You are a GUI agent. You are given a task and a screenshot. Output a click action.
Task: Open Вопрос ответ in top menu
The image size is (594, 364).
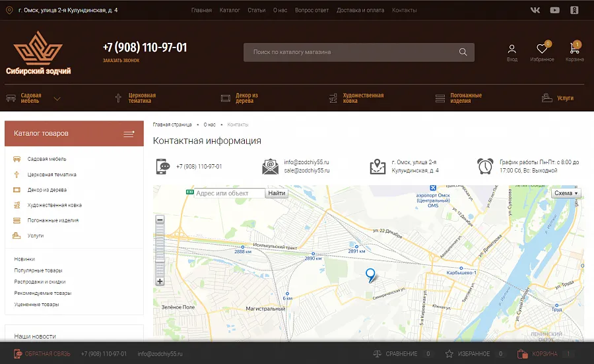(x=312, y=10)
